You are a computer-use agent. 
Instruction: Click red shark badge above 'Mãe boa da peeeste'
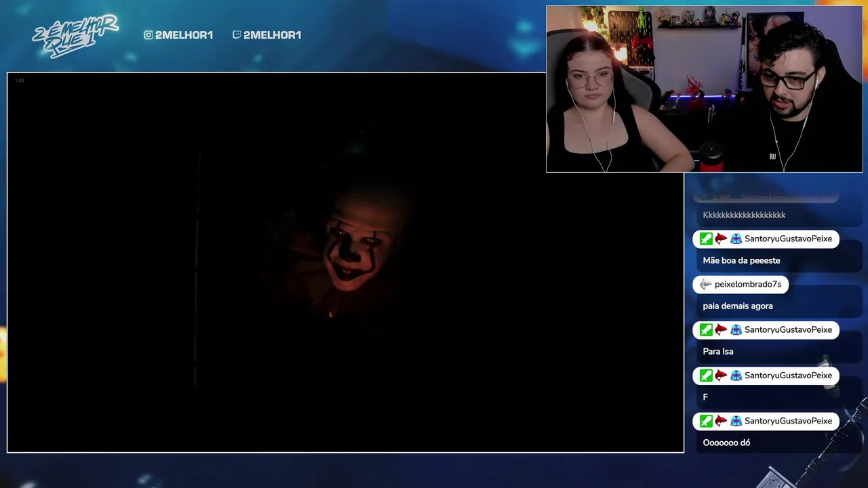[721, 239]
